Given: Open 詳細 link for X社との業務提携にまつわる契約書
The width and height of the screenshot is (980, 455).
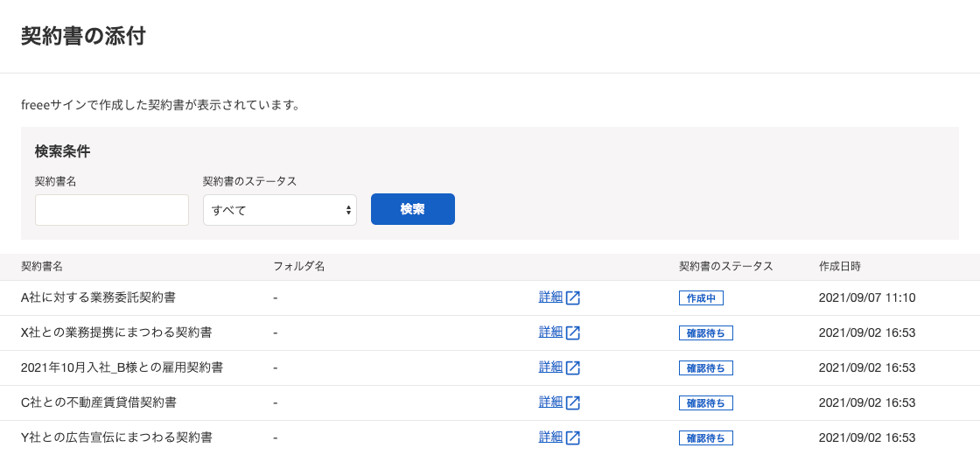Looking at the screenshot, I should [550, 332].
